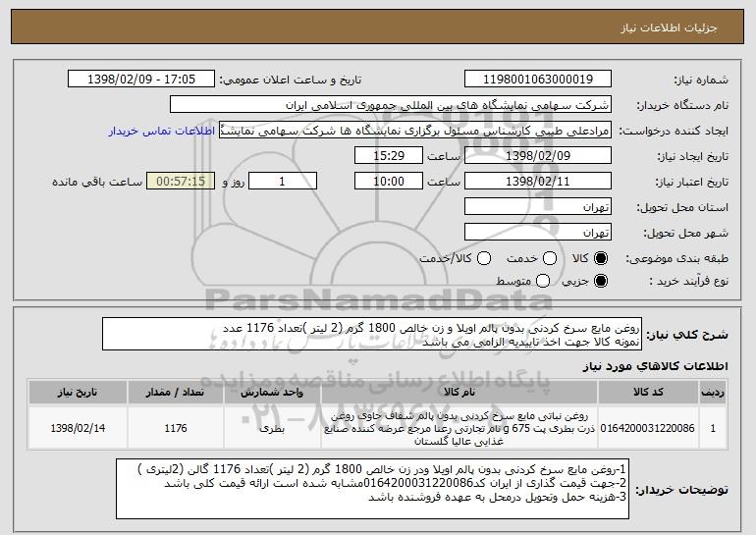Click the ساعت باقی مانده label
This screenshot has width=756, height=535.
(x=97, y=182)
